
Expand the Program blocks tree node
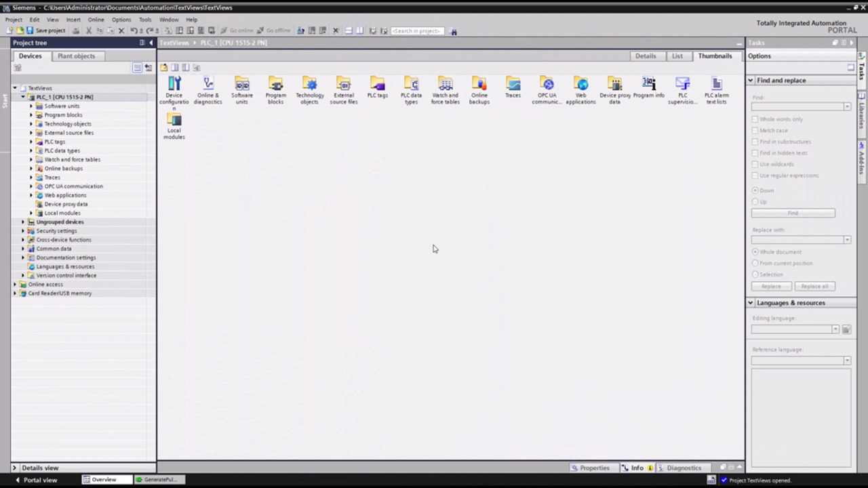click(x=31, y=115)
